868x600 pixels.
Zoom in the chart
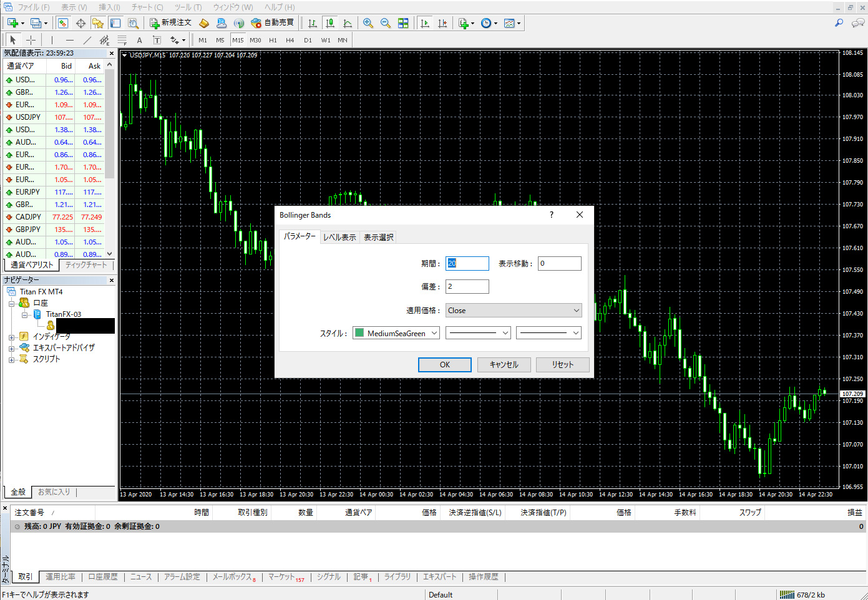[368, 23]
